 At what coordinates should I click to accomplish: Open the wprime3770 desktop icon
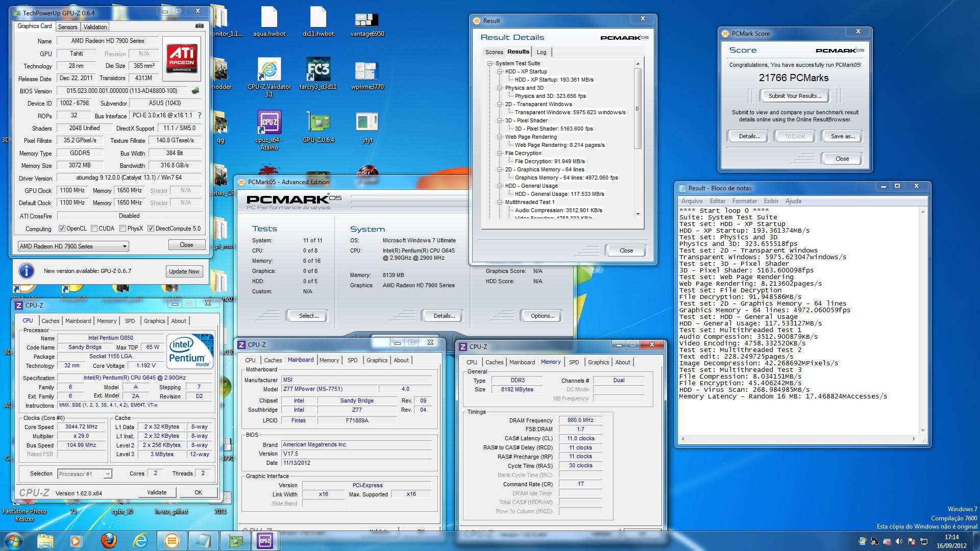[x=367, y=76]
